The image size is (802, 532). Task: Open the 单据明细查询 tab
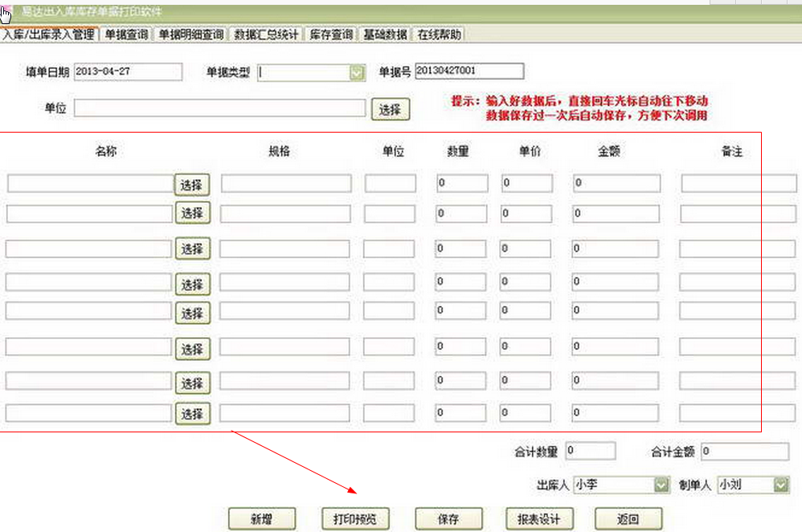click(x=191, y=35)
